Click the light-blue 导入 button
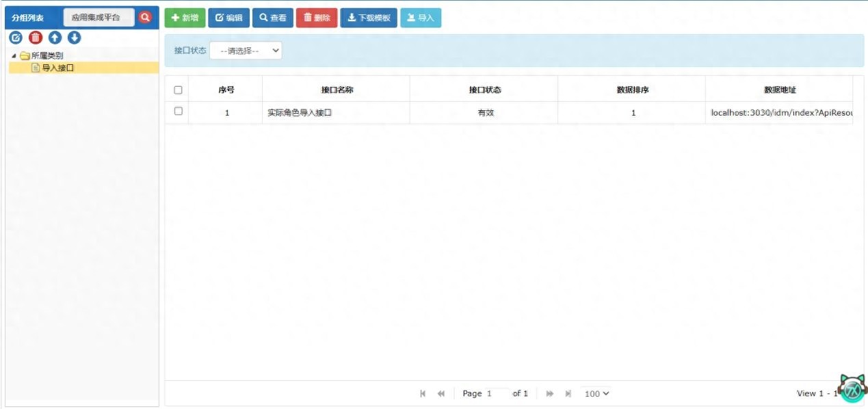Screen dimensions: 868x409 pyautogui.click(x=421, y=18)
